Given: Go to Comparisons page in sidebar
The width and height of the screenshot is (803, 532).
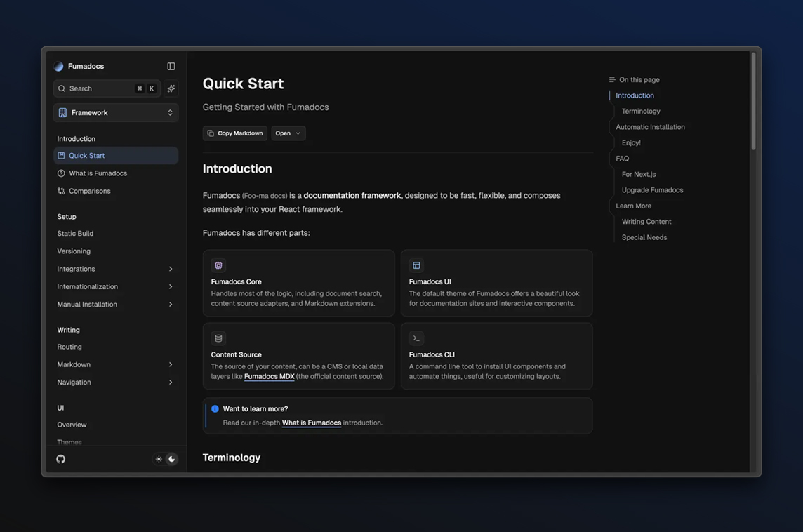Looking at the screenshot, I should 89,191.
